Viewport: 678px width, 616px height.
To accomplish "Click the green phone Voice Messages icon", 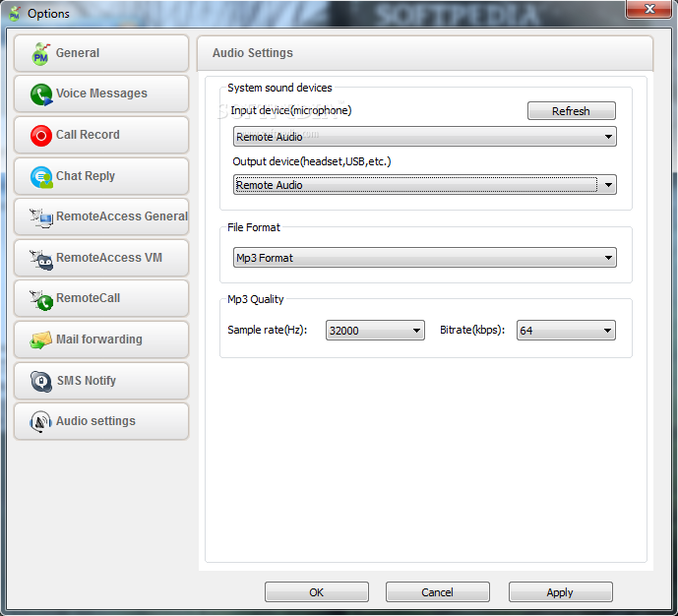I will tap(41, 94).
